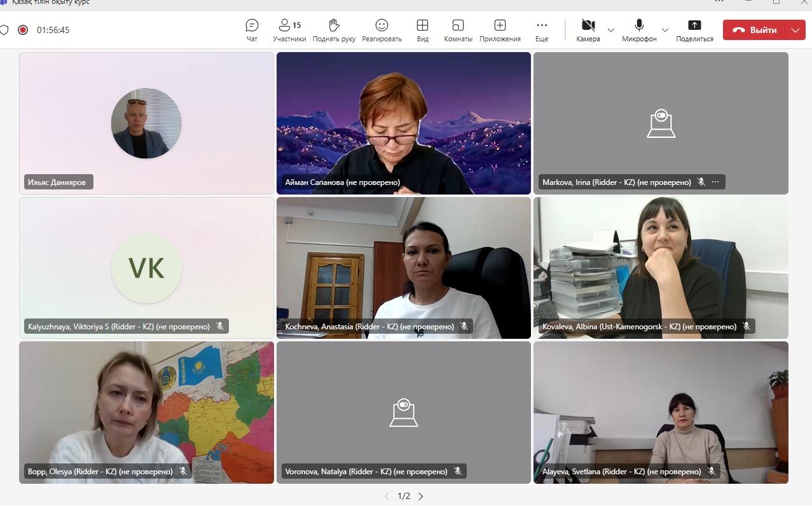The height and width of the screenshot is (506, 812).
Task: Open the Приложения apps panel
Action: [x=500, y=30]
